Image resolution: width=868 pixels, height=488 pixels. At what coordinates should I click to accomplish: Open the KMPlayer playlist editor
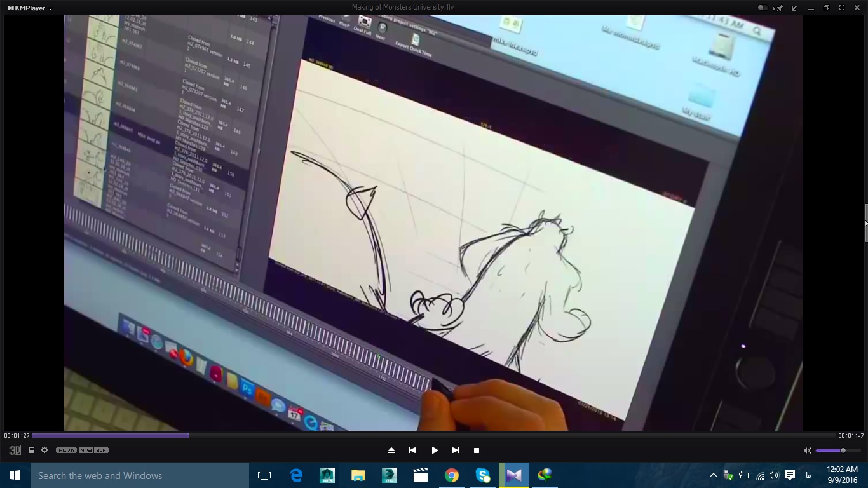(31, 450)
